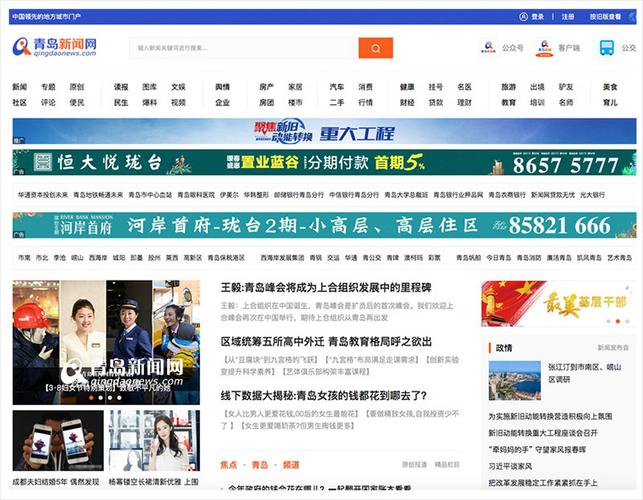Open the 文娱 navigation item
The width and height of the screenshot is (643, 500).
[x=178, y=87]
